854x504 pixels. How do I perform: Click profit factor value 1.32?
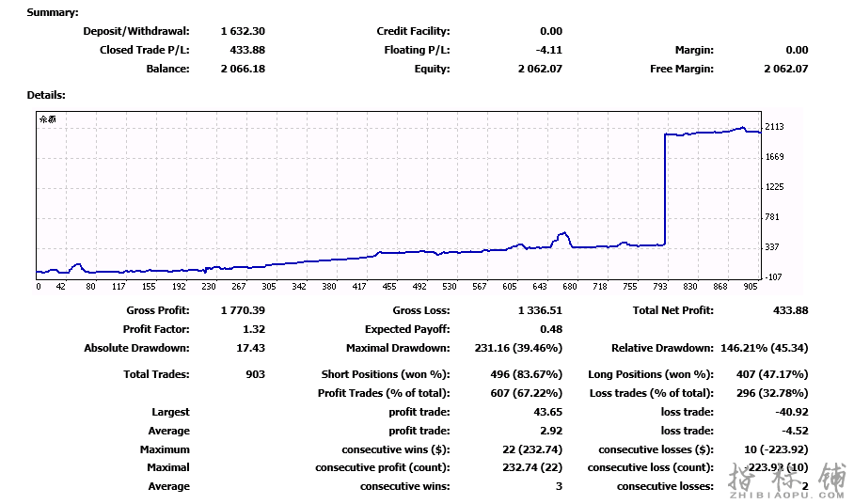[x=254, y=329]
